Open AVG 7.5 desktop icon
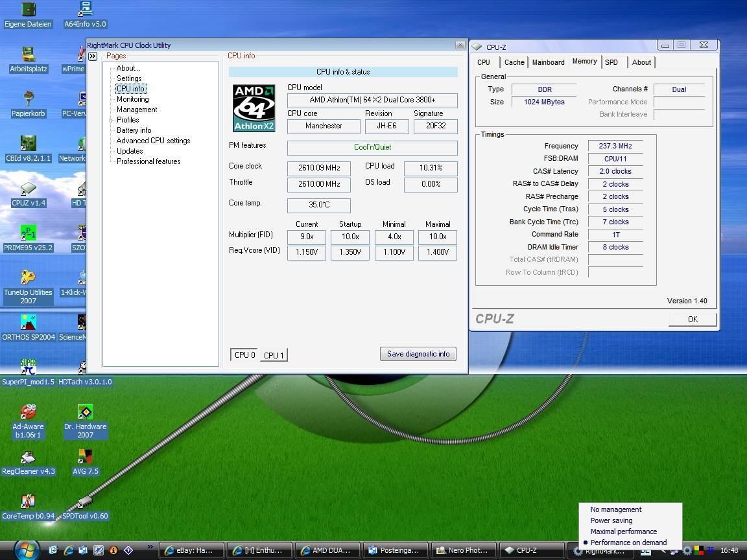This screenshot has height=560, width=747. click(x=86, y=463)
